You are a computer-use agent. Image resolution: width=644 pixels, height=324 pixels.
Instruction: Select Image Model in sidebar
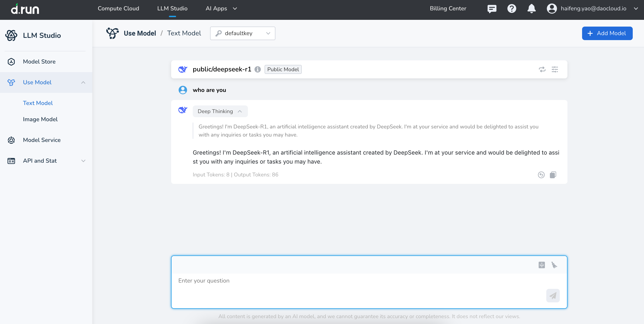(x=40, y=119)
